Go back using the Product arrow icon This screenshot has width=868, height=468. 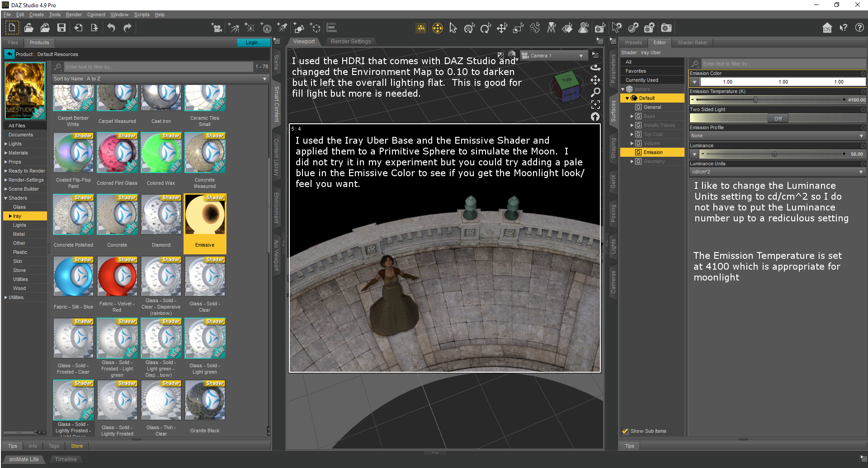coord(9,54)
